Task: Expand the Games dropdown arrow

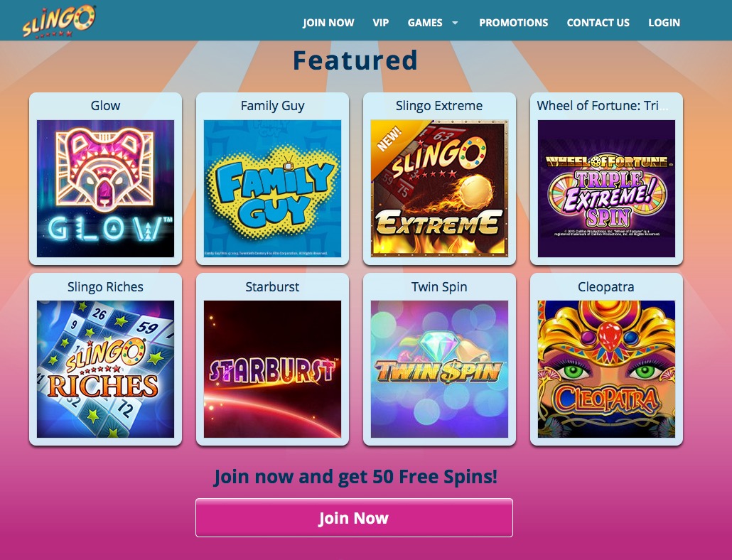Action: tap(455, 23)
